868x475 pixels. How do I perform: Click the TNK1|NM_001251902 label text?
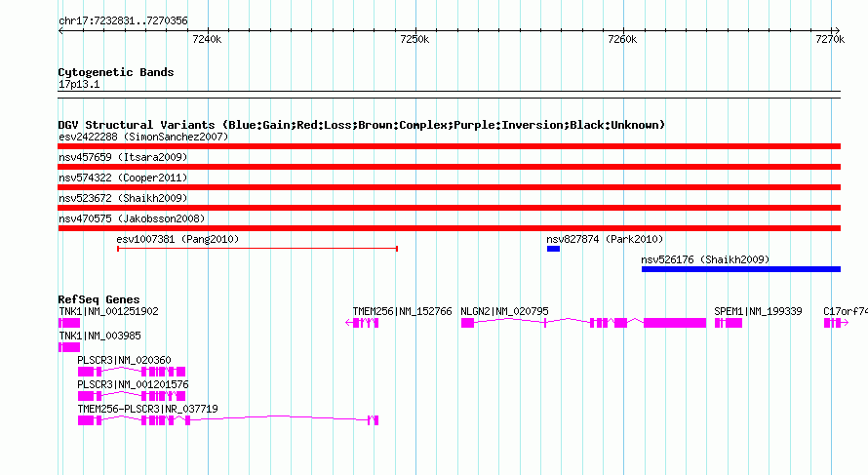coord(108,311)
